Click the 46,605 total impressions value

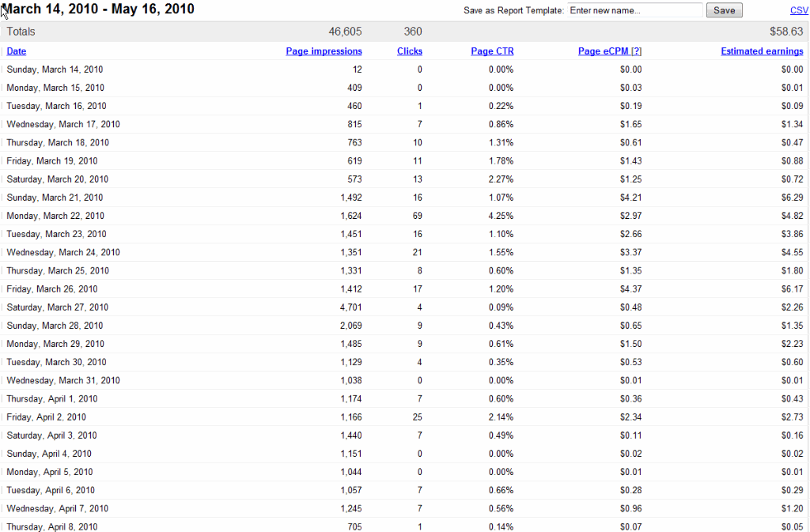[345, 32]
